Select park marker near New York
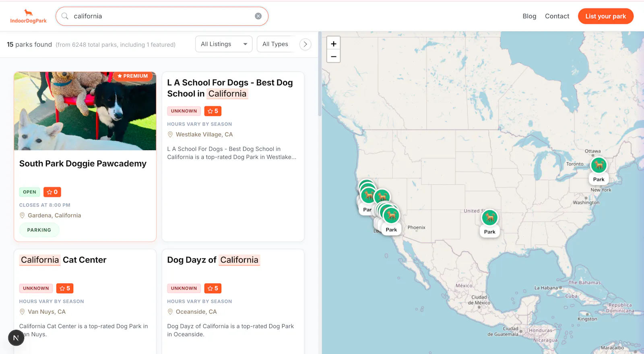The image size is (644, 354). (x=599, y=165)
